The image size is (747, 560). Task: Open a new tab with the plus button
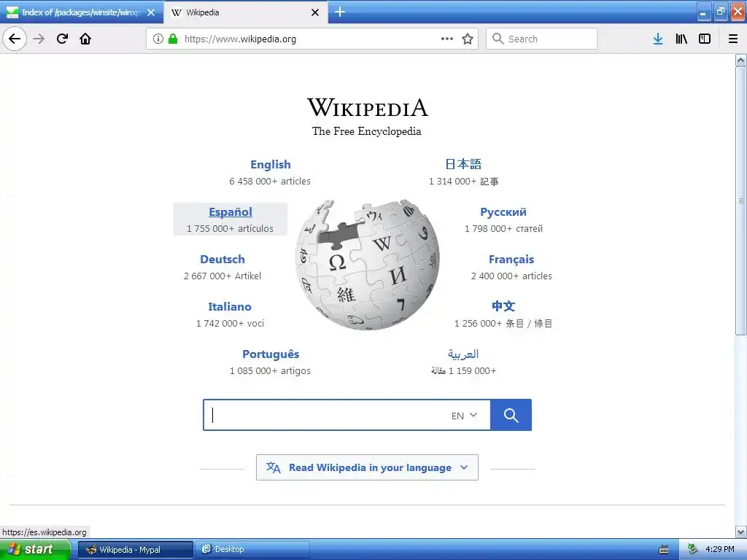[x=340, y=12]
